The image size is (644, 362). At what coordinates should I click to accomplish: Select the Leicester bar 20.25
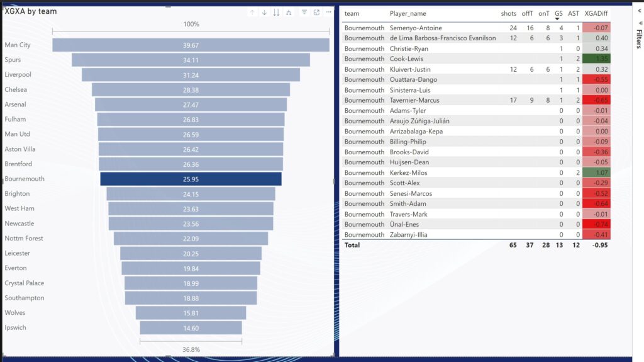pos(191,254)
